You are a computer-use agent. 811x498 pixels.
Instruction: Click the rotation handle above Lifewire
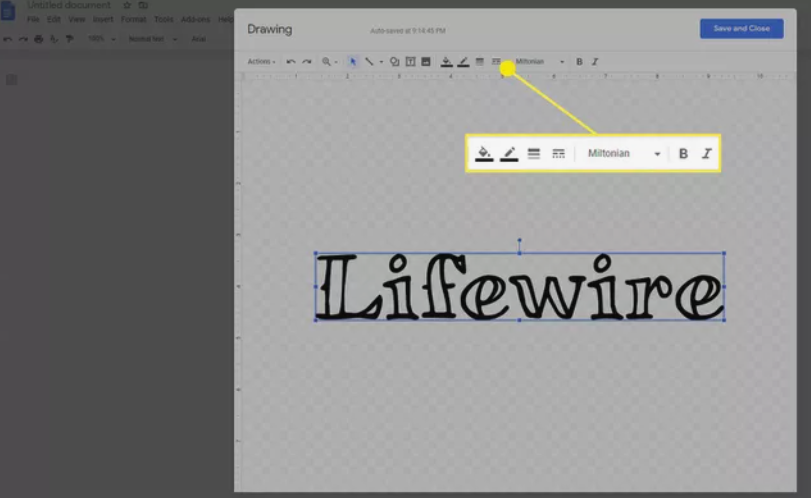tap(519, 240)
